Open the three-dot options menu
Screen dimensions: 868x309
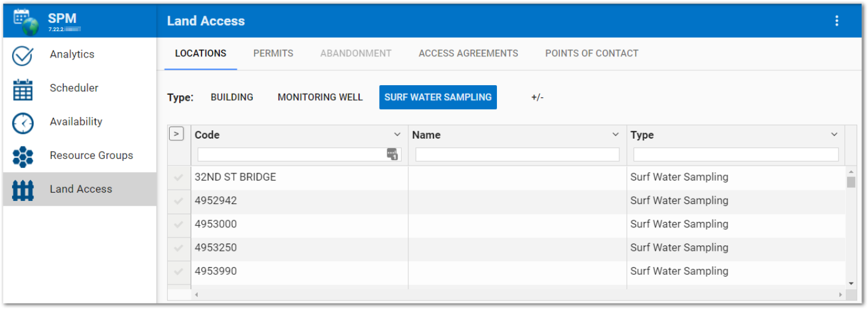pyautogui.click(x=837, y=21)
